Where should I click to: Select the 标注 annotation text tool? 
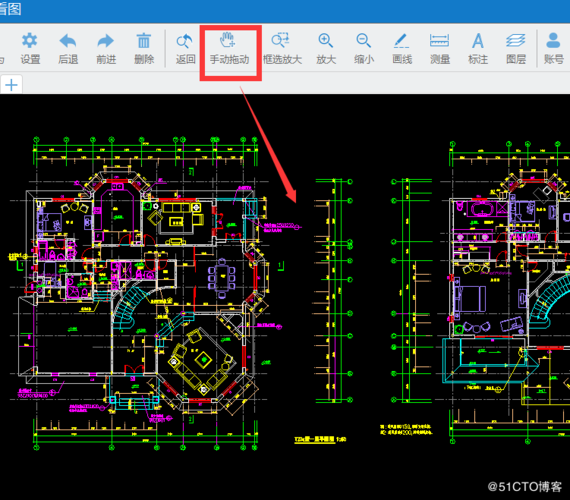coord(478,48)
